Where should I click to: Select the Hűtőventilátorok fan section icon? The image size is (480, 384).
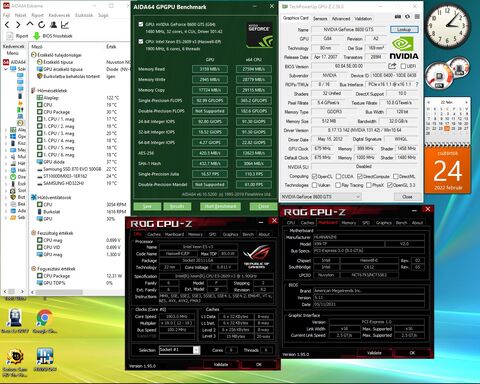[34, 197]
